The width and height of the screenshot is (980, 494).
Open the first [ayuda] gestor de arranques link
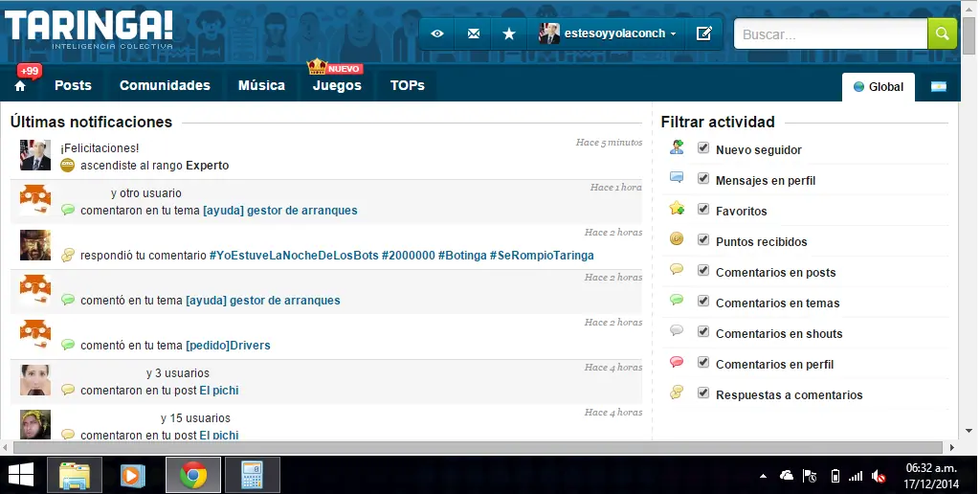tap(280, 211)
